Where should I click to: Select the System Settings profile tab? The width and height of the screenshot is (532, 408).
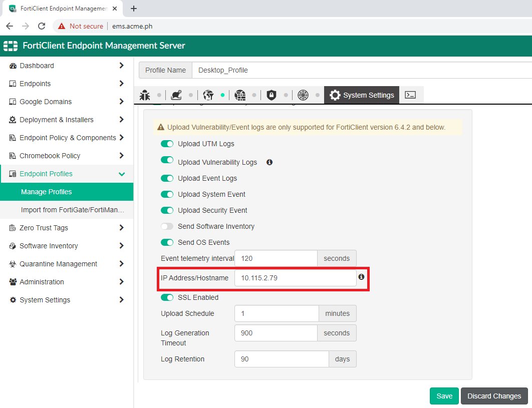pyautogui.click(x=362, y=95)
